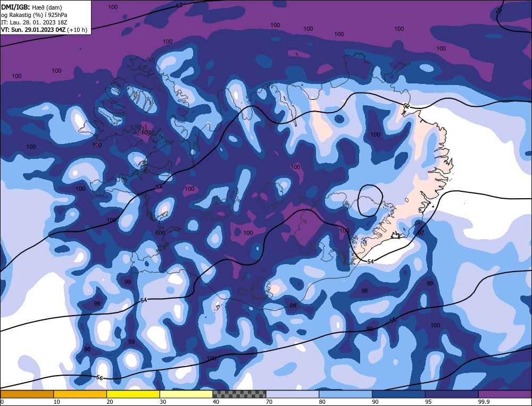Viewport: 532px width, 406px height.
Task: Click the 'VT: Sun. 29.01.2023 04Z' valid time
Action: click(x=33, y=30)
